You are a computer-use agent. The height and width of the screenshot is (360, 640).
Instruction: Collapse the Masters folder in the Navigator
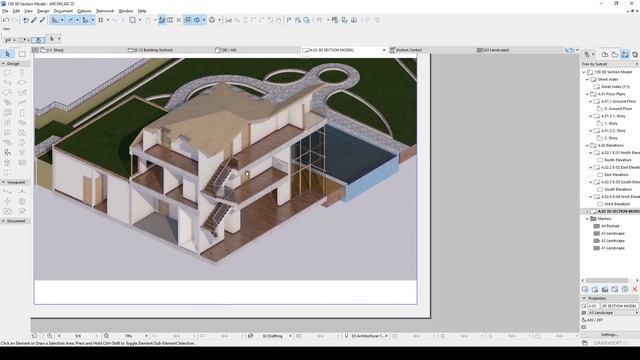(587, 219)
